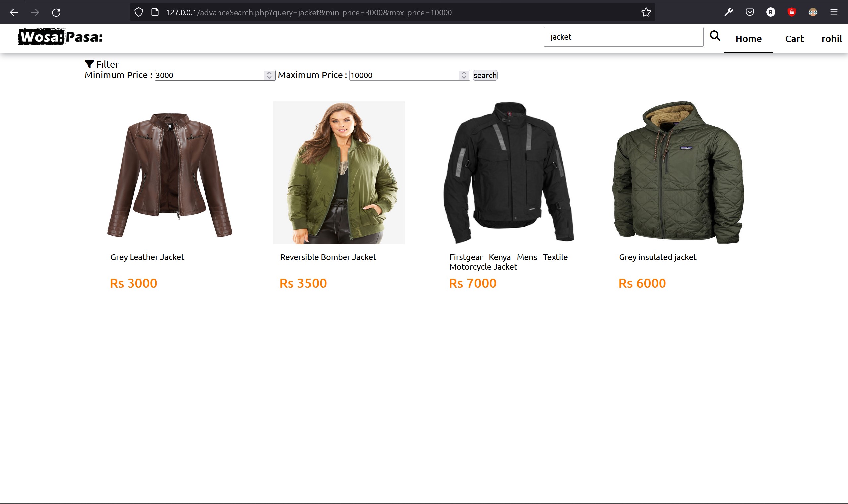Increase the Minimum Price stepper arrow

[x=269, y=73]
